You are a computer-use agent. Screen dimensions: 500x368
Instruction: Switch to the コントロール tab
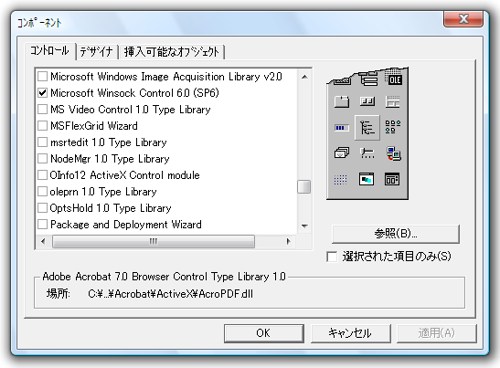(x=50, y=51)
